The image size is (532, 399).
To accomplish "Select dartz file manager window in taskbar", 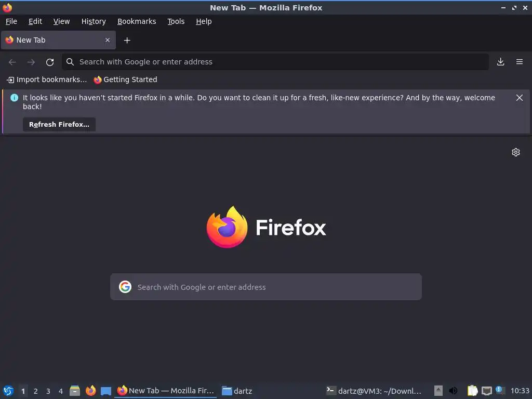I will (x=237, y=391).
